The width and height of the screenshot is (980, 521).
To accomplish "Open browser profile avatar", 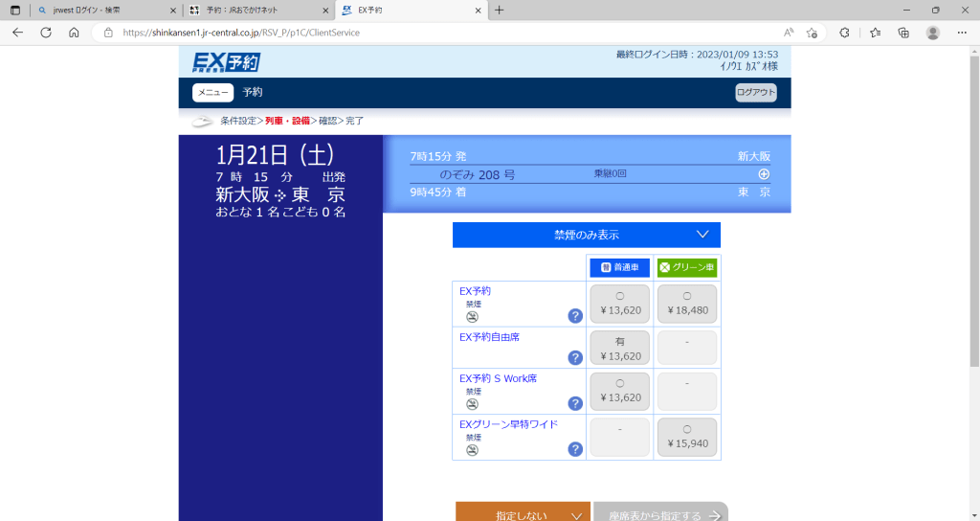I will click(x=932, y=32).
